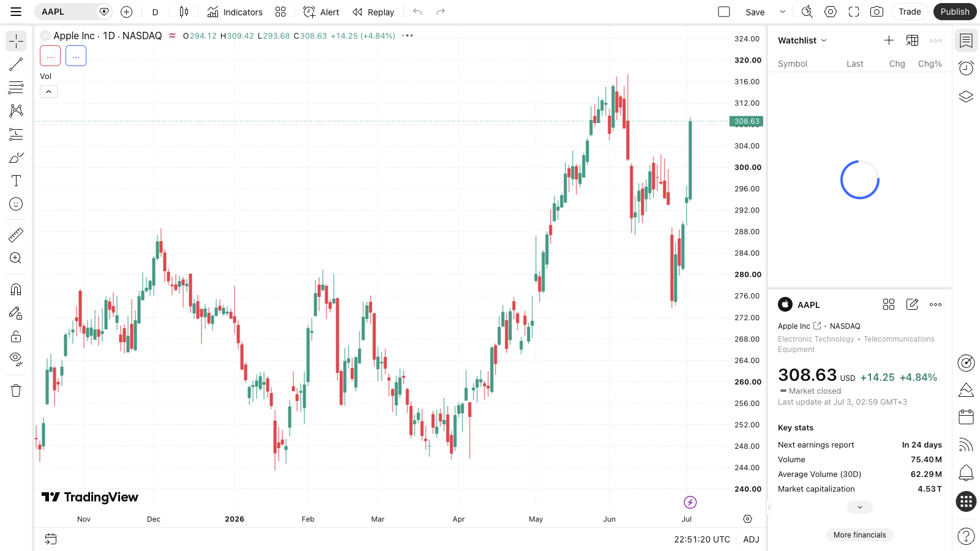This screenshot has height=551, width=980.
Task: Open watchlist advanced view icon
Action: point(912,40)
